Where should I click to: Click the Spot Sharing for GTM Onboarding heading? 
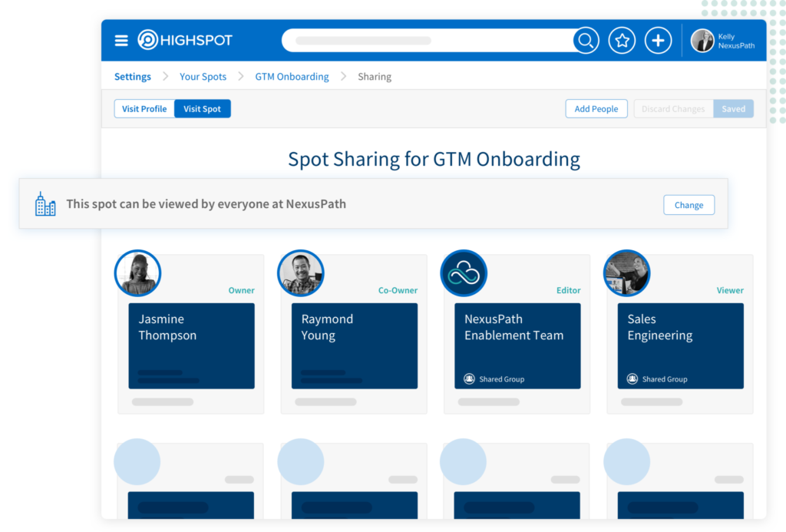coord(434,159)
